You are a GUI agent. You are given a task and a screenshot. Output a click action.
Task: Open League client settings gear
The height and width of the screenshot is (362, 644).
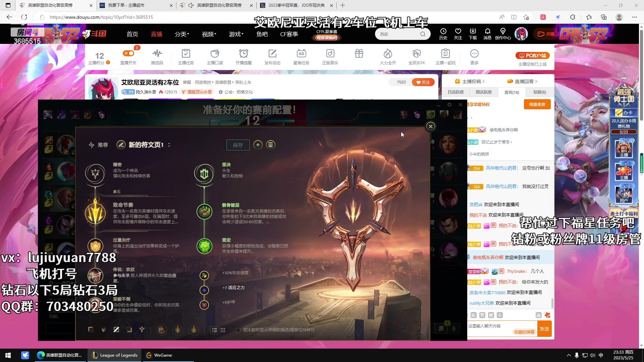tap(449, 105)
